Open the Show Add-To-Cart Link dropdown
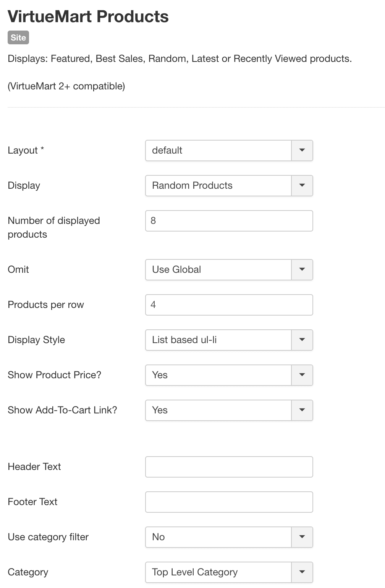The height and width of the screenshot is (588, 385). tap(229, 410)
